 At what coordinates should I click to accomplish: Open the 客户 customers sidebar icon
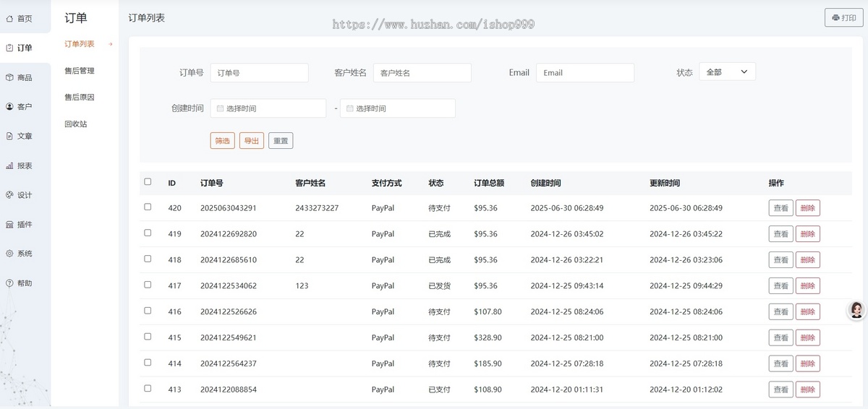[x=9, y=107]
